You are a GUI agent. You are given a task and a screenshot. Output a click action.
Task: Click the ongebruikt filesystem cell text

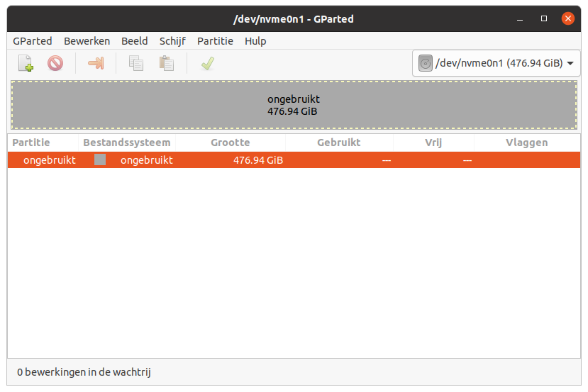click(147, 160)
